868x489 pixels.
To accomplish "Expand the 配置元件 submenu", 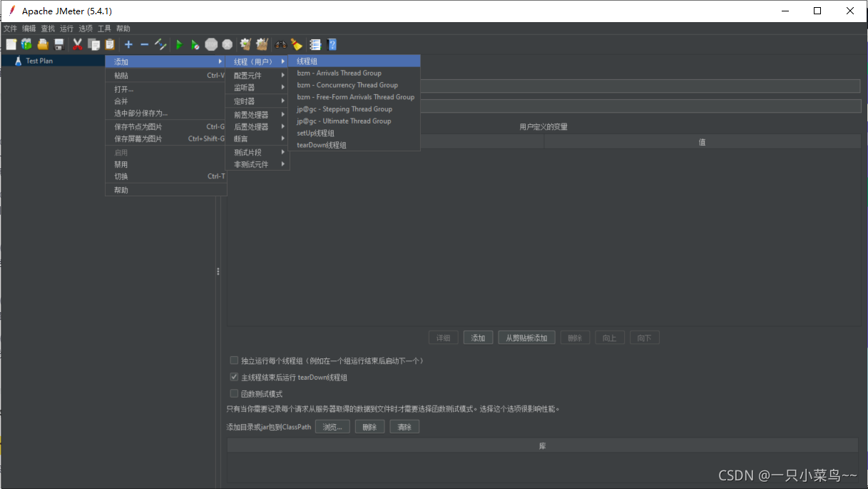I will tap(257, 75).
